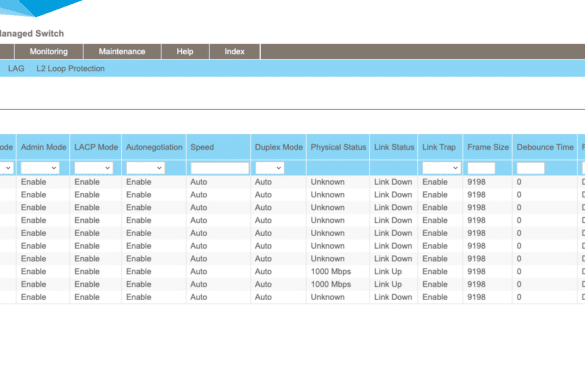Click Managed Switch title text

[x=32, y=34]
